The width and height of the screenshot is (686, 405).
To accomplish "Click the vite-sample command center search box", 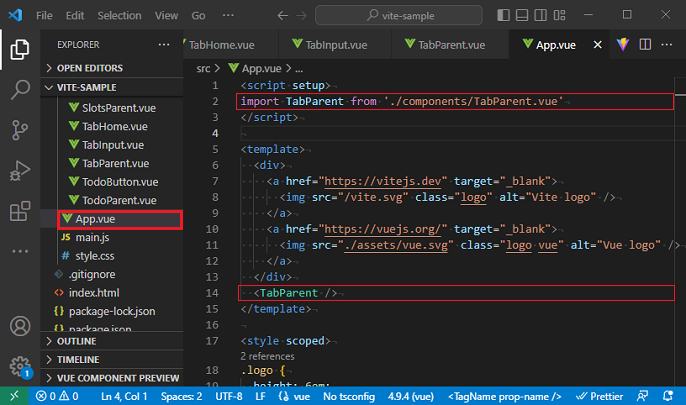I will click(x=399, y=15).
